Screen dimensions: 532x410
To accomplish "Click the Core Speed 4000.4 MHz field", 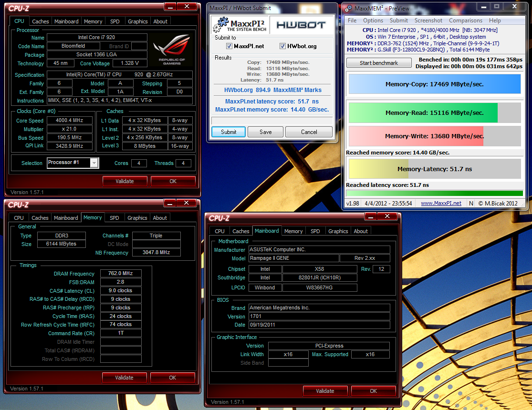I will pyautogui.click(x=69, y=121).
